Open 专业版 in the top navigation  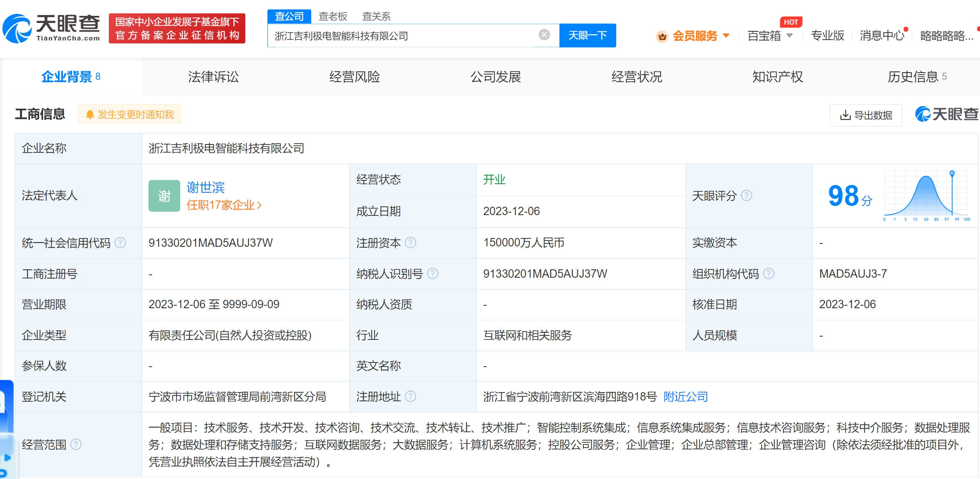click(x=827, y=35)
